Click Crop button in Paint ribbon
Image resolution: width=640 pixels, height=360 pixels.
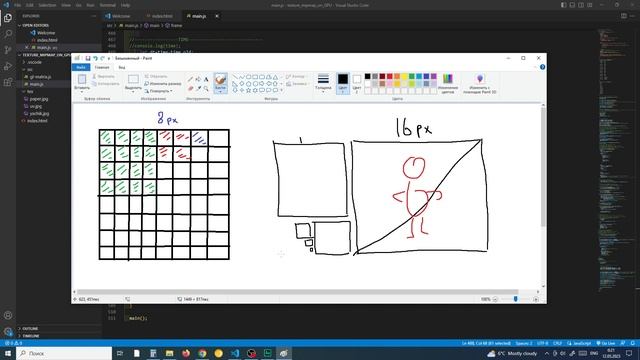[156, 76]
